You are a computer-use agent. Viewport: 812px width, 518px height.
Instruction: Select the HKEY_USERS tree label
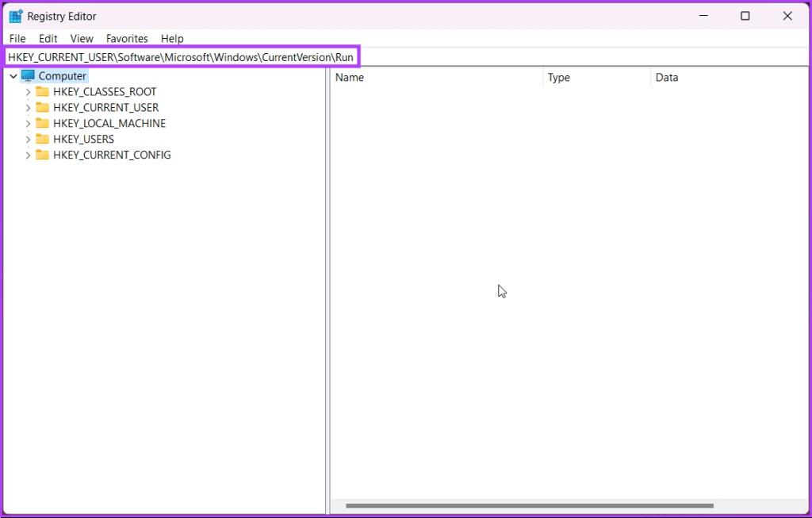coord(83,140)
